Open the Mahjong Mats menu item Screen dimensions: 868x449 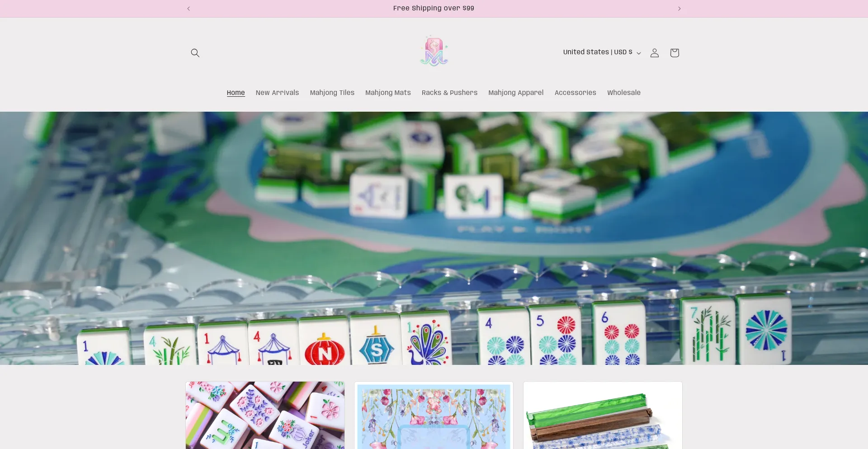pyautogui.click(x=388, y=93)
